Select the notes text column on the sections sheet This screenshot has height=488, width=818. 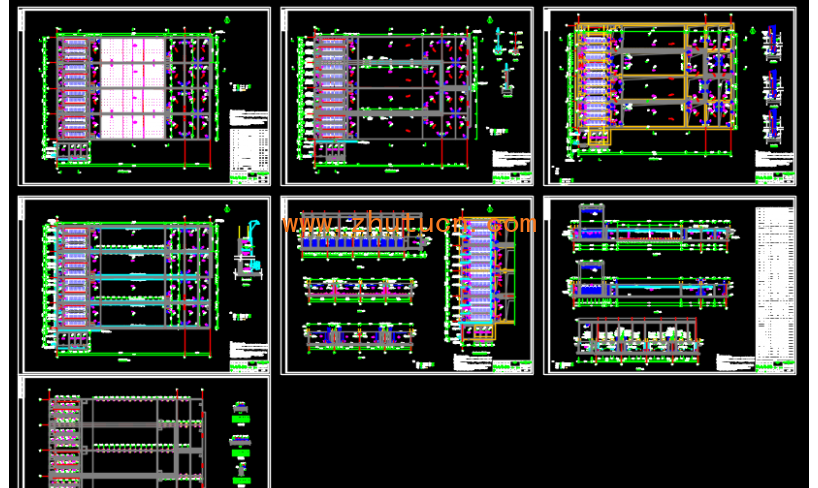774,283
